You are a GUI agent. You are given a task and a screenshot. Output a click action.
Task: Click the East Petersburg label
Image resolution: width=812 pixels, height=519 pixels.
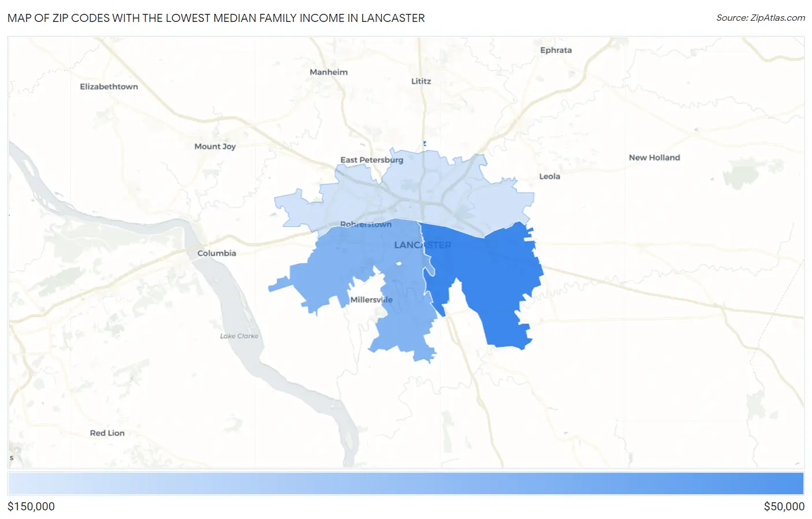click(x=372, y=160)
